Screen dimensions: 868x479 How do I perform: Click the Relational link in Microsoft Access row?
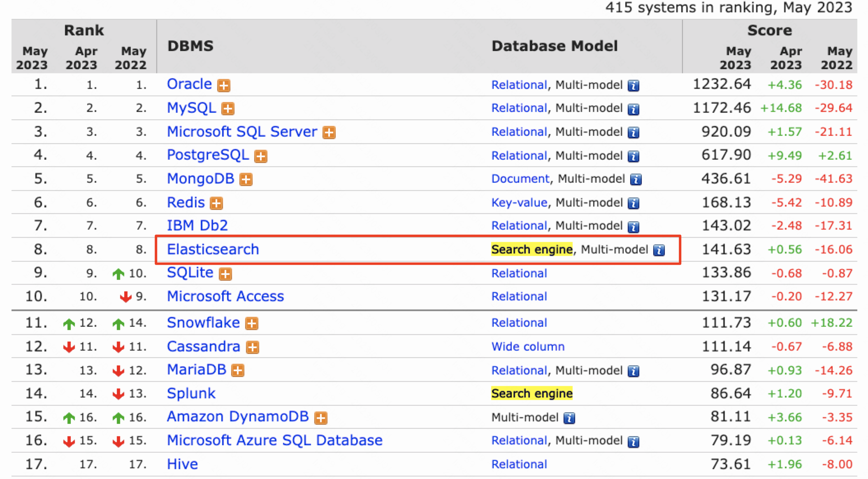point(519,296)
